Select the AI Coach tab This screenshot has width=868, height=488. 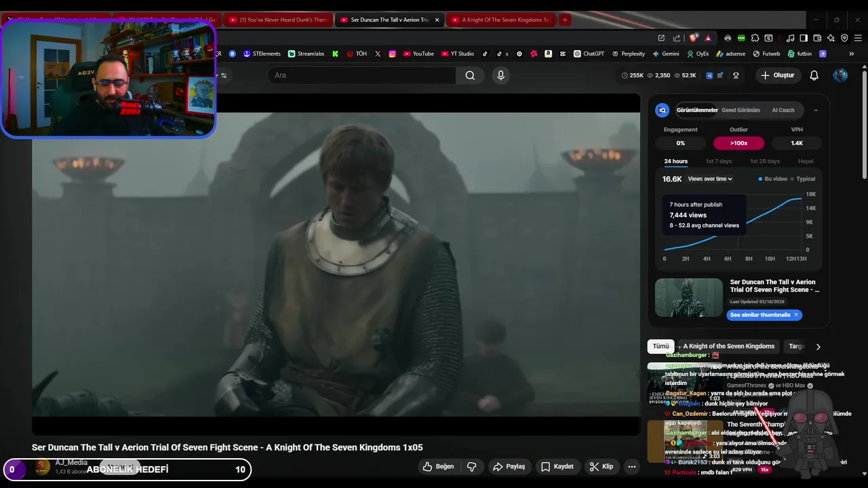point(783,110)
